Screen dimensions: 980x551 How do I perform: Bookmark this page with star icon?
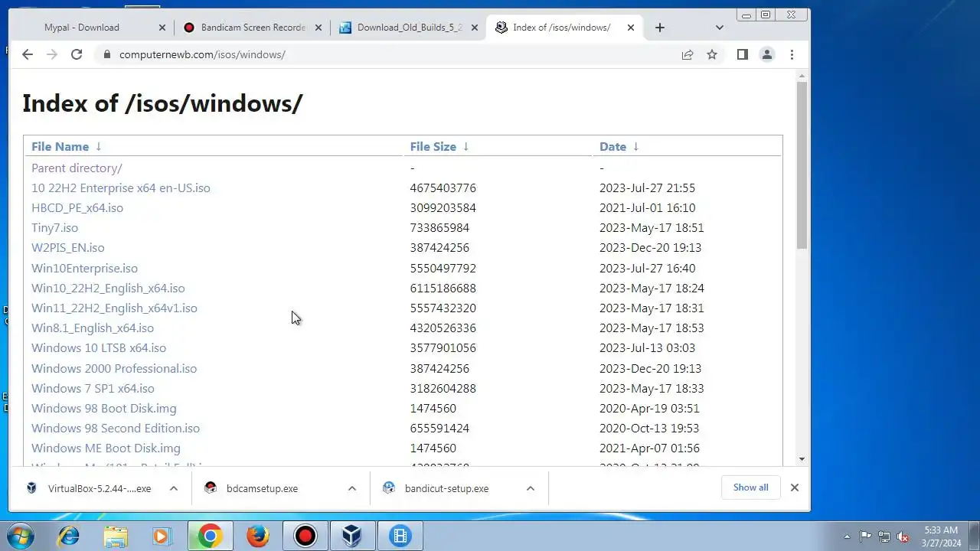(x=712, y=54)
